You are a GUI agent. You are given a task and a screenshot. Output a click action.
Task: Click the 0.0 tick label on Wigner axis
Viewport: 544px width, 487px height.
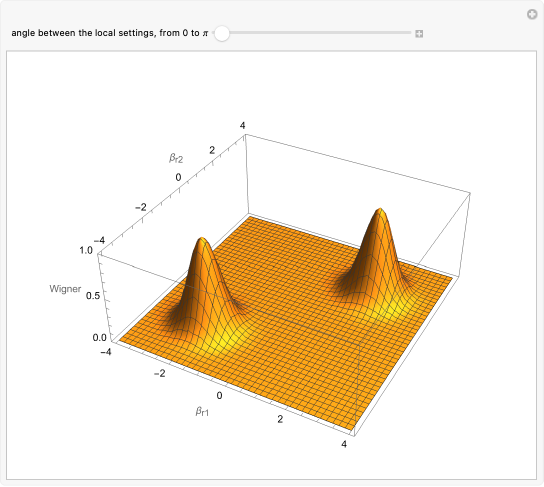[x=100, y=338]
